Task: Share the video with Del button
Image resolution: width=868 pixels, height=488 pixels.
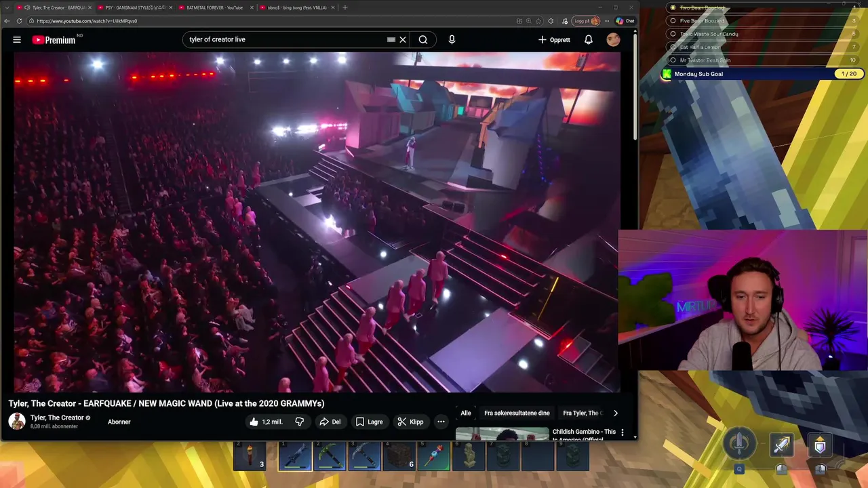Action: point(330,422)
